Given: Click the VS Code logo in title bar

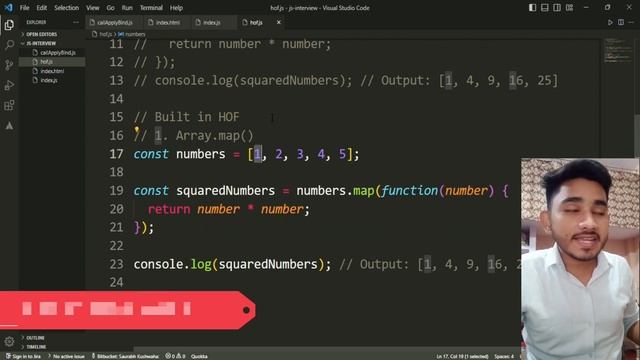Looking at the screenshot, I should [8, 7].
